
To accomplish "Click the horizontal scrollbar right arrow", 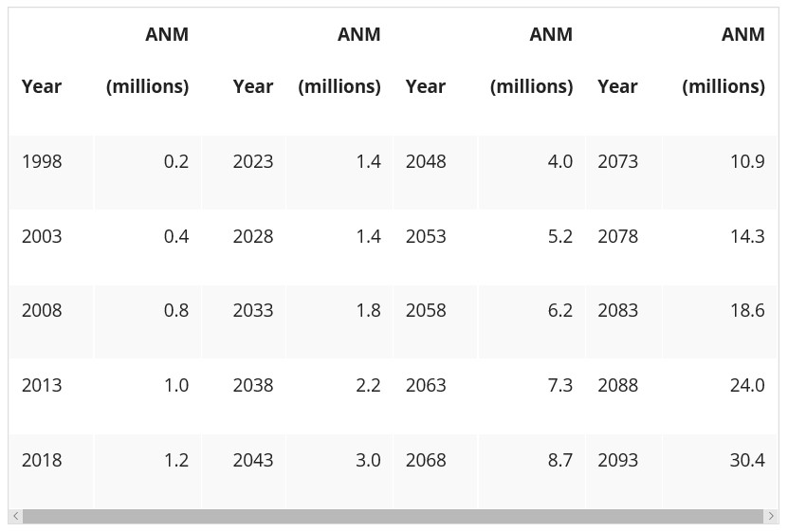I will point(771,516).
